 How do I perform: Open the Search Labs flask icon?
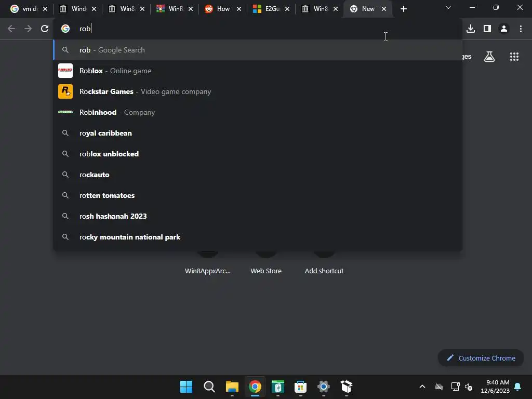click(489, 57)
